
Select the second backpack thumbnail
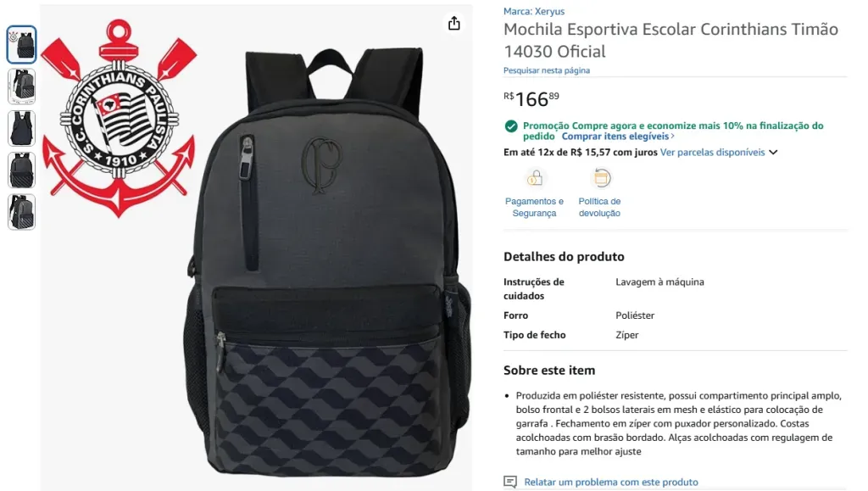(21, 86)
